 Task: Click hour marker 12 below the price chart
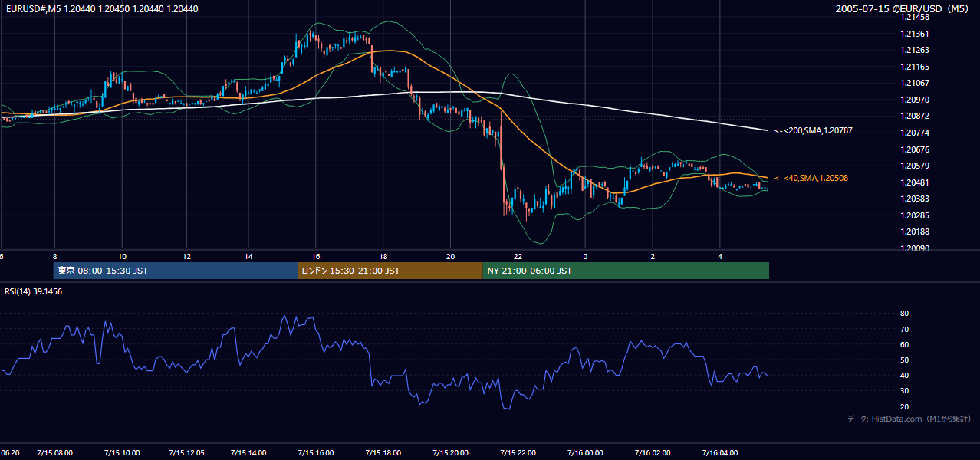[187, 256]
